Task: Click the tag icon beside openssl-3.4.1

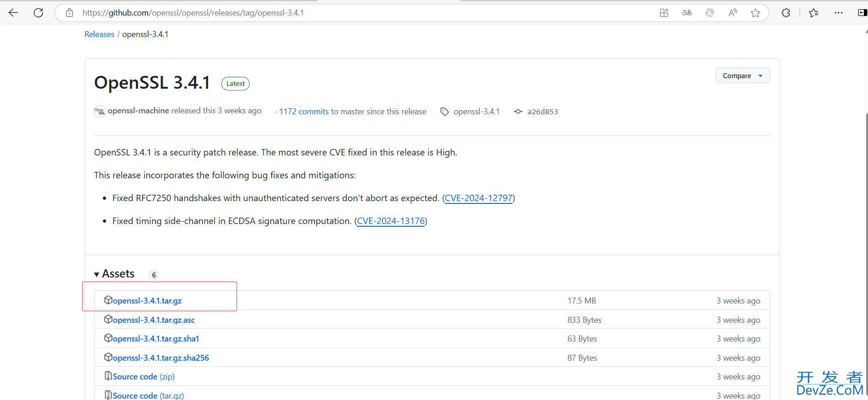Action: click(x=445, y=112)
